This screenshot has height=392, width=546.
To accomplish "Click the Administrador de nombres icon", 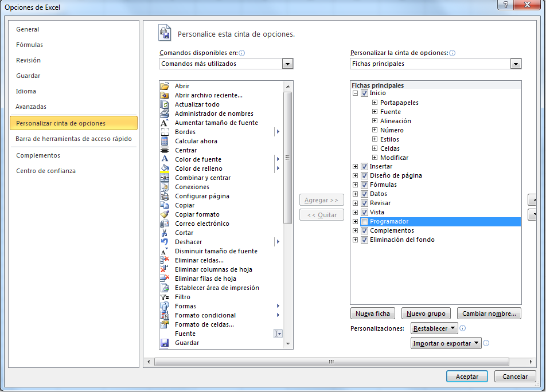I will (165, 113).
